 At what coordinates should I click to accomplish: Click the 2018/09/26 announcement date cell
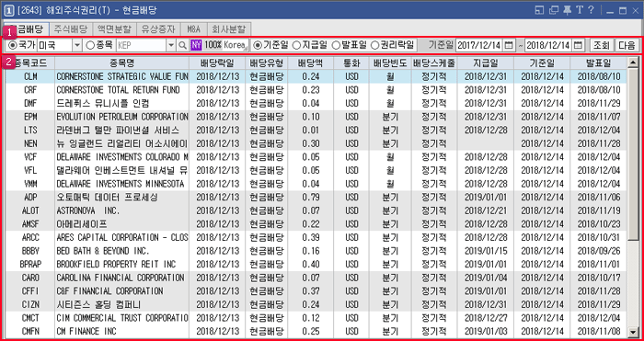point(598,251)
